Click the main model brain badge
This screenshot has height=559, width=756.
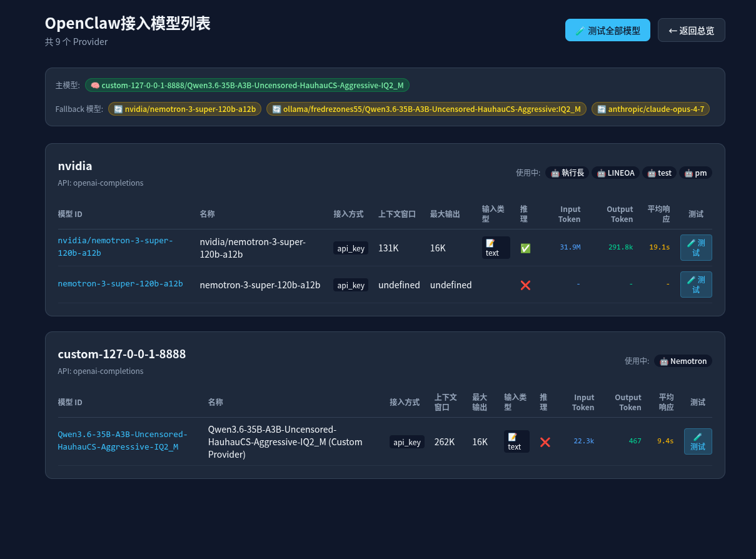pos(247,85)
